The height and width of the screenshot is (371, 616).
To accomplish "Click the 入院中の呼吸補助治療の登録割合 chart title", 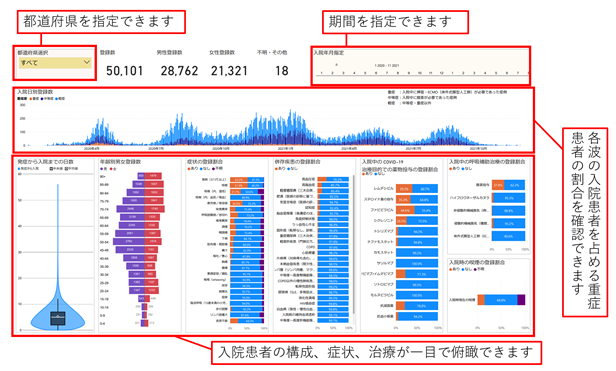I will pyautogui.click(x=487, y=162).
